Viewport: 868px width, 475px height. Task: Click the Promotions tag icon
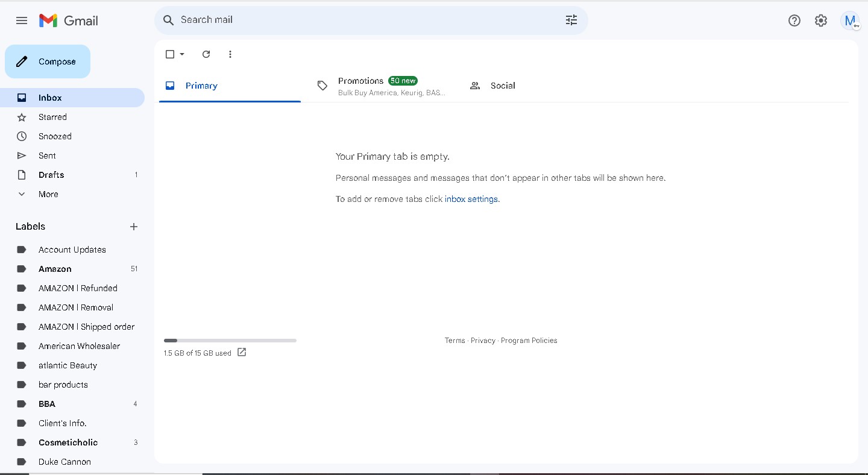pos(322,86)
